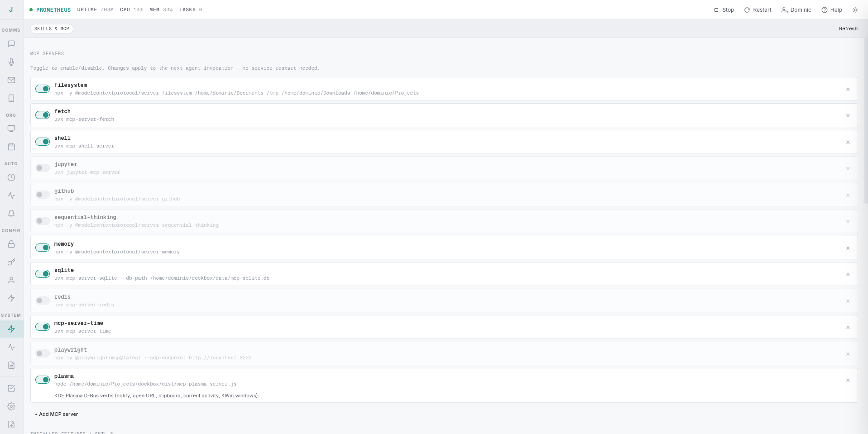868x434 pixels.
Task: Open the checkbox tasks icon in sidebar
Action: (x=11, y=388)
